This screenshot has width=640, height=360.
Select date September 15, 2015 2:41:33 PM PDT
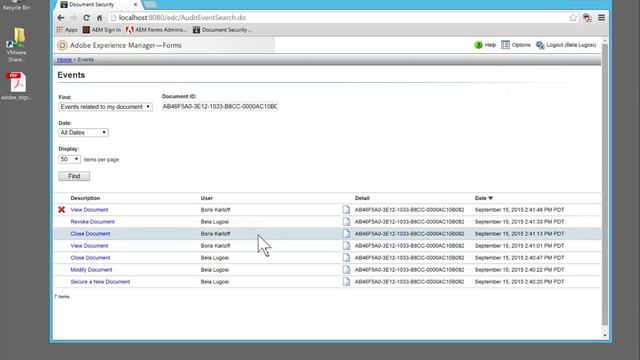[519, 222]
